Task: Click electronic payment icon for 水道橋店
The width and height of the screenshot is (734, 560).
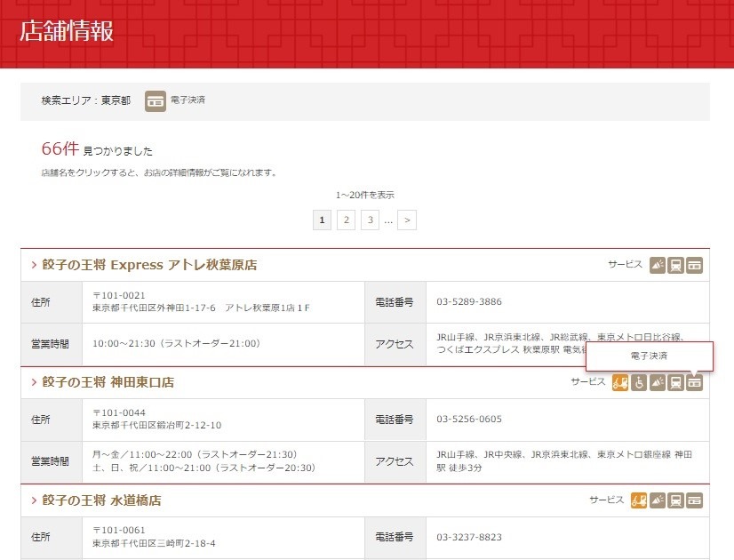Action: 694,500
